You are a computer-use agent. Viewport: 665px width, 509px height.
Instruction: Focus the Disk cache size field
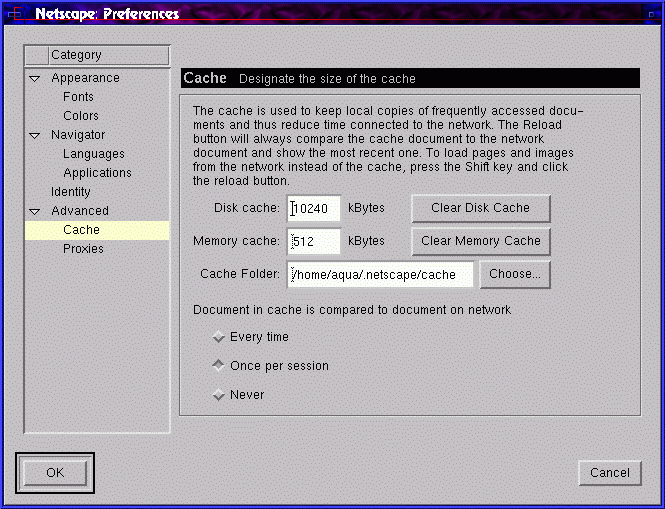click(x=314, y=208)
